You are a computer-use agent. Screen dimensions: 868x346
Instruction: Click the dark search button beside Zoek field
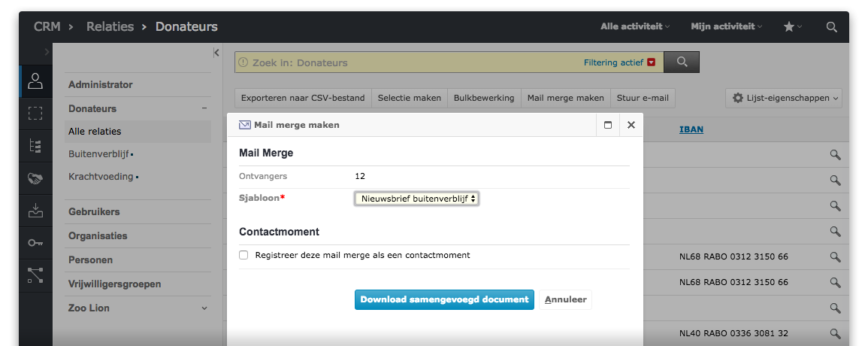682,62
